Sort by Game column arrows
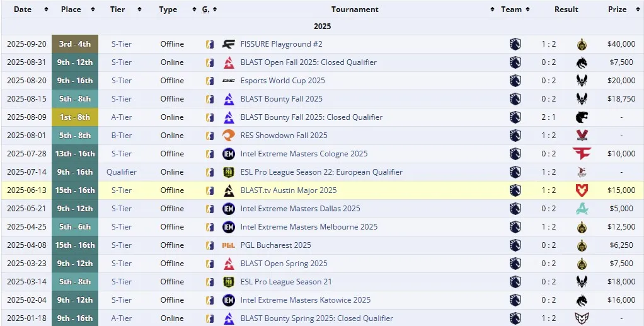Viewport: 644px width, 326px height. (215, 9)
